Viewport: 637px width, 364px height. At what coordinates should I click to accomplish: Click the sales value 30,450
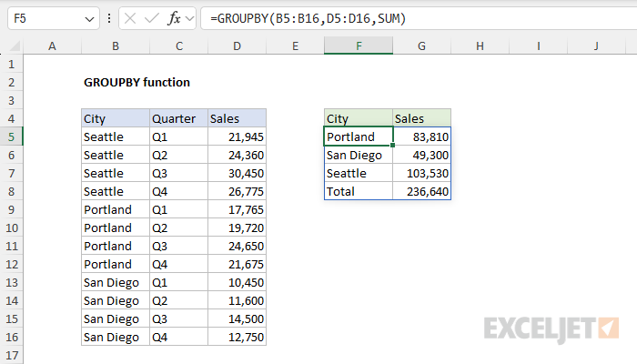(237, 174)
